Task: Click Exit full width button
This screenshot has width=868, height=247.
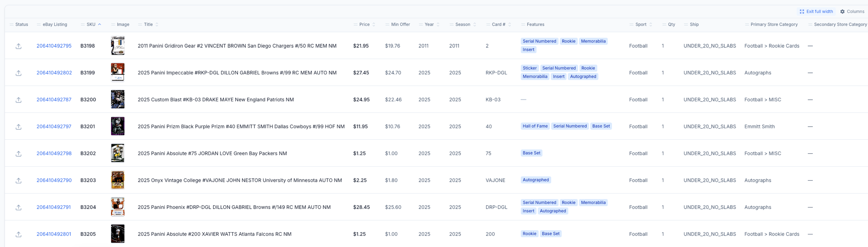Action: pos(816,12)
